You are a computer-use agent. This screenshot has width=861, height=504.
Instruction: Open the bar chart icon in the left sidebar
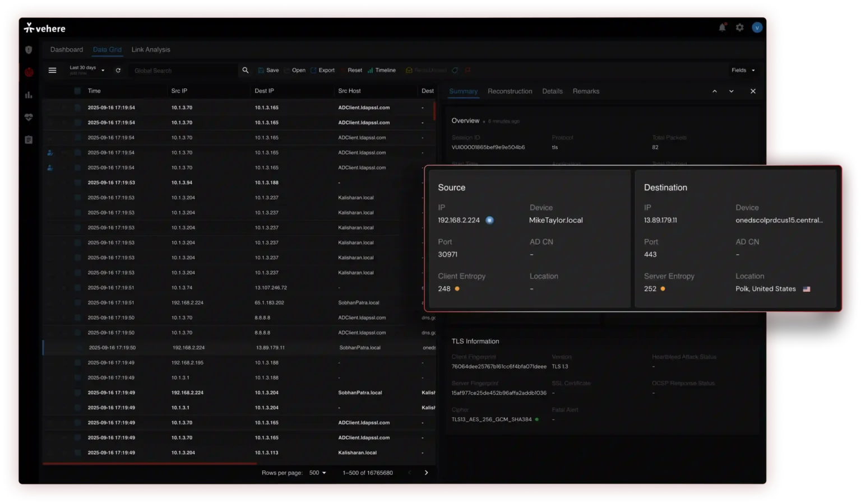tap(29, 95)
